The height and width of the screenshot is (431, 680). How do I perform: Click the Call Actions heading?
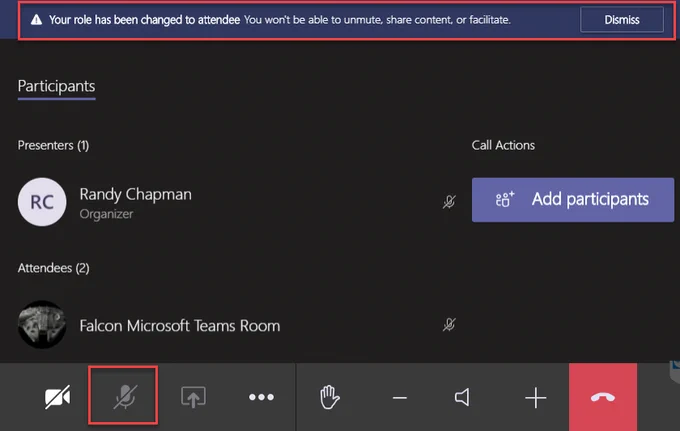click(x=503, y=145)
